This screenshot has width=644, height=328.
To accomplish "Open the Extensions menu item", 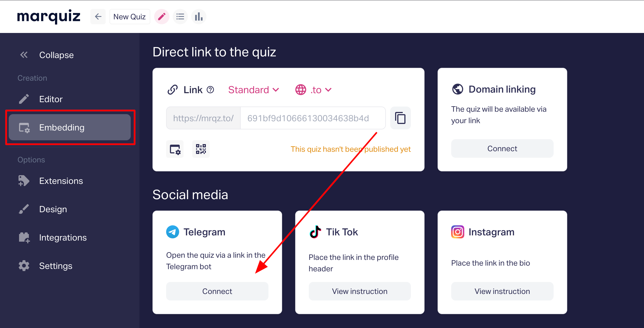I will [61, 181].
